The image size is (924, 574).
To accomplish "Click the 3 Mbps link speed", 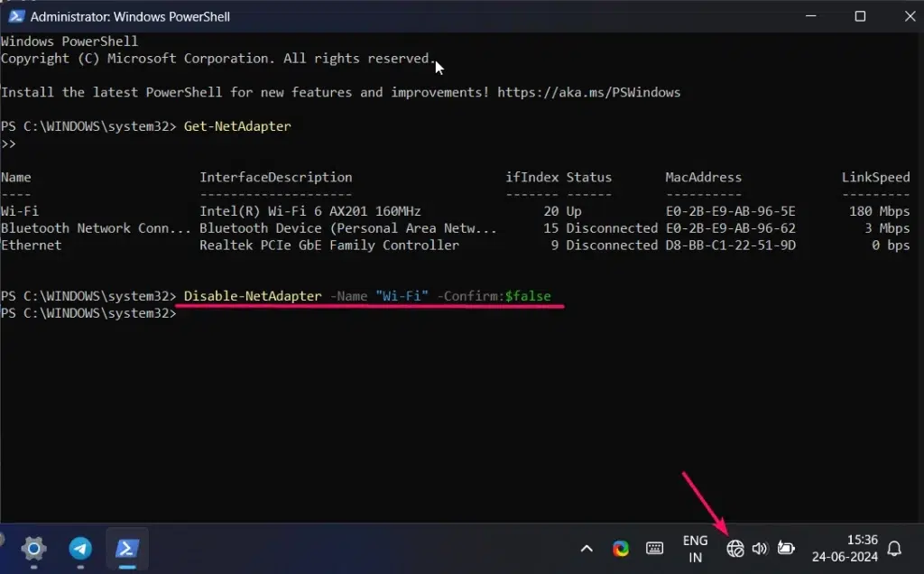I will [x=887, y=228].
